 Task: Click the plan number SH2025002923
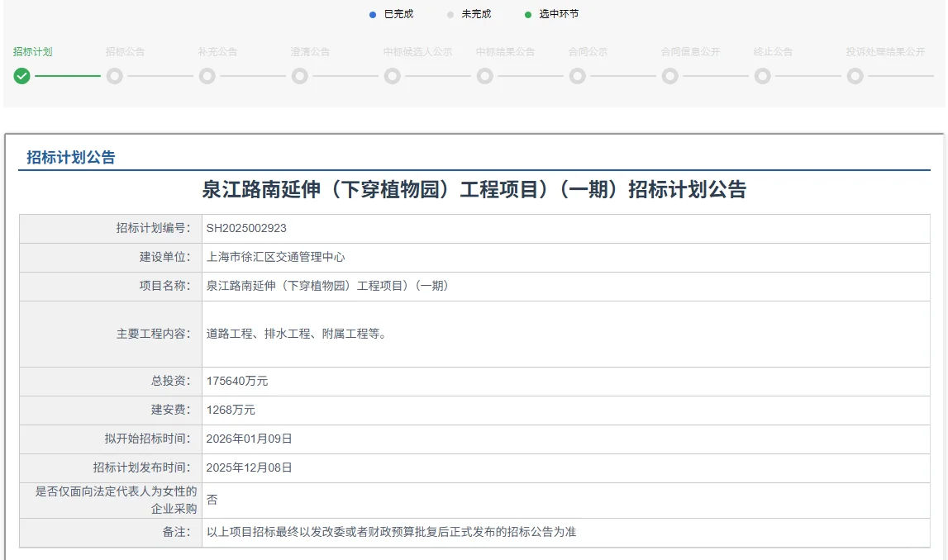pos(246,228)
